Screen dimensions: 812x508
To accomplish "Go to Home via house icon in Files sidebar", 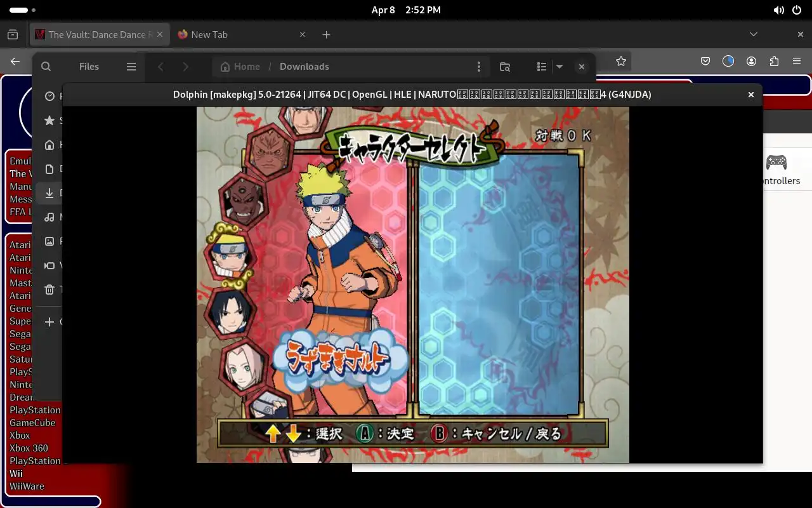I will coord(49,145).
